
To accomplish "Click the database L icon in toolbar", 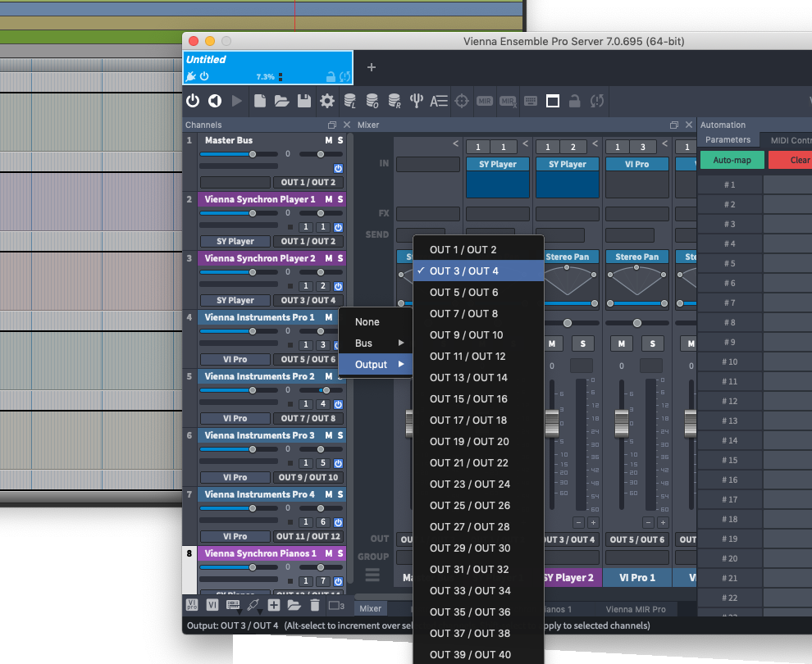I will point(350,100).
